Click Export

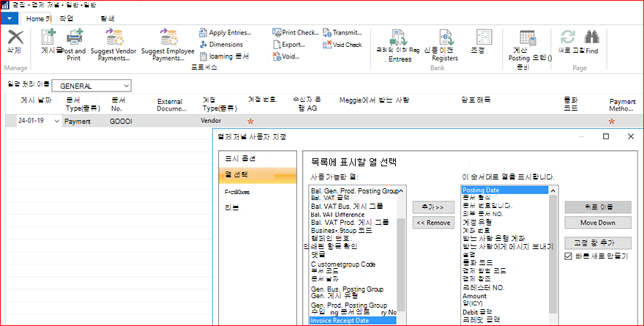coord(289,45)
